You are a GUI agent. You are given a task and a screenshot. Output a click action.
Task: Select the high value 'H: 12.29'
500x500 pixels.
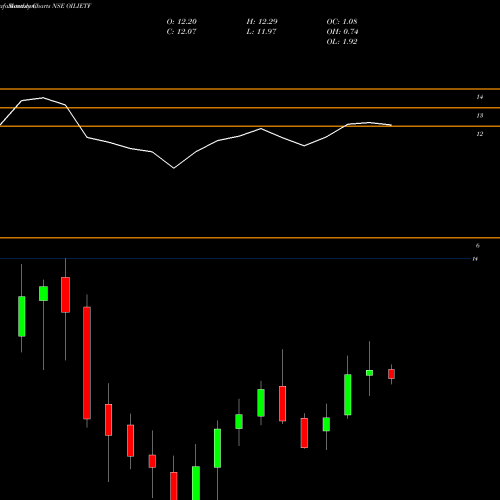click(262, 22)
